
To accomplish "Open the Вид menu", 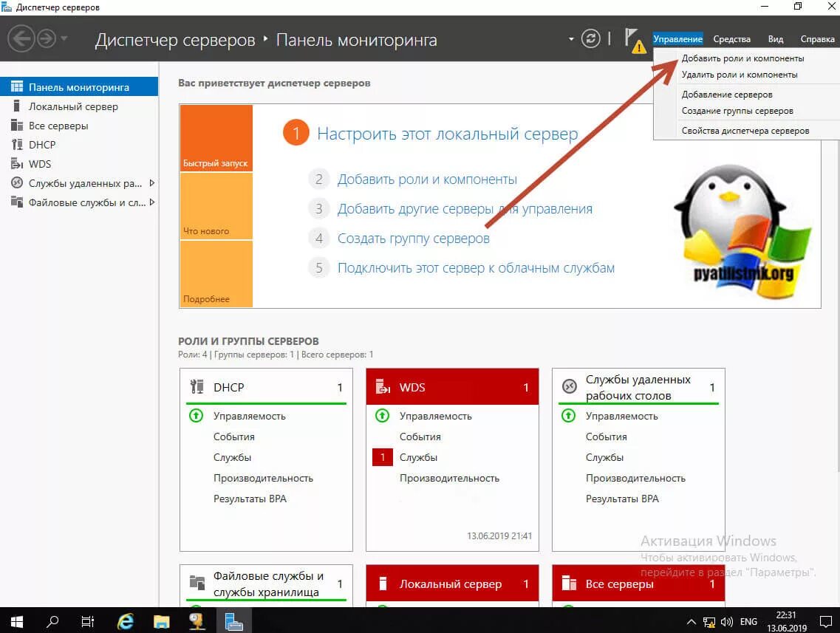I will tap(775, 39).
